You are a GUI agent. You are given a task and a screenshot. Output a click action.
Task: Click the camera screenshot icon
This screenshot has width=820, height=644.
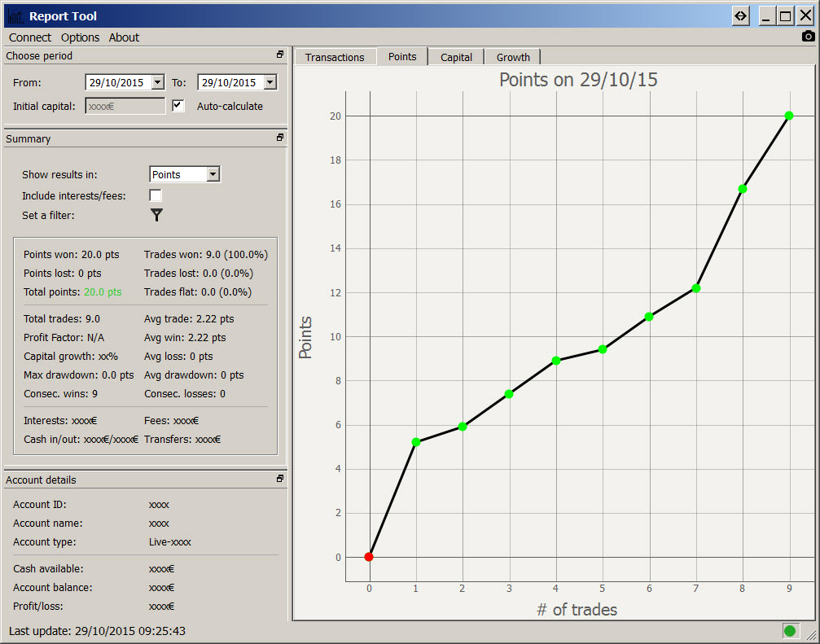click(x=808, y=36)
